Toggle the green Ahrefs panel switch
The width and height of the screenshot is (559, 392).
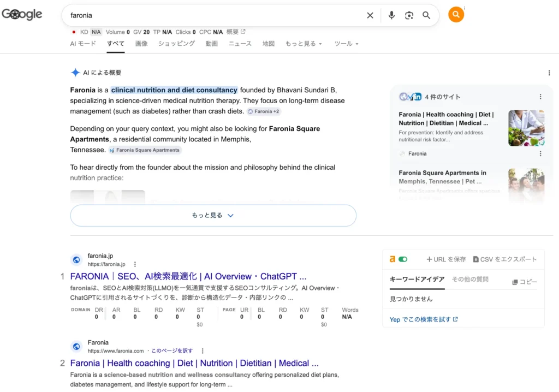(x=403, y=259)
